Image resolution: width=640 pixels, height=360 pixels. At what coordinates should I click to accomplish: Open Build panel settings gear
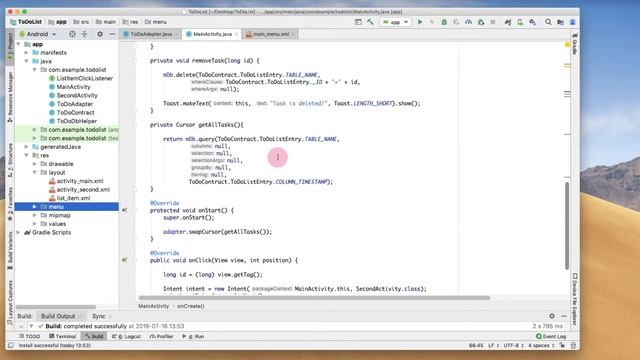point(552,316)
